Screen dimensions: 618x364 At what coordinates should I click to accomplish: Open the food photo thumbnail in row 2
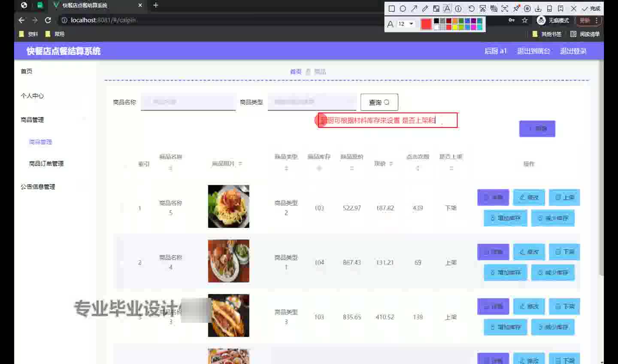tap(228, 261)
